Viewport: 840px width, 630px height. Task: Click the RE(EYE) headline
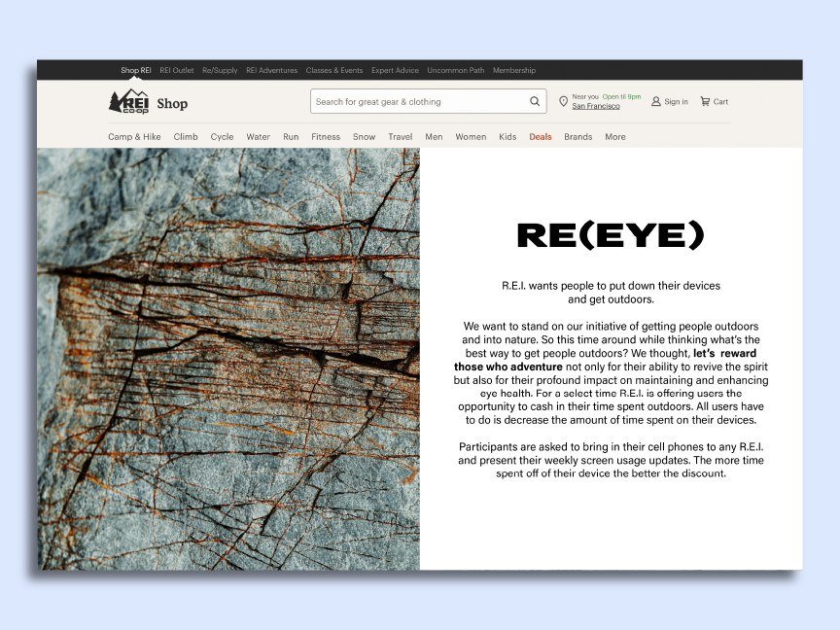[x=611, y=235]
